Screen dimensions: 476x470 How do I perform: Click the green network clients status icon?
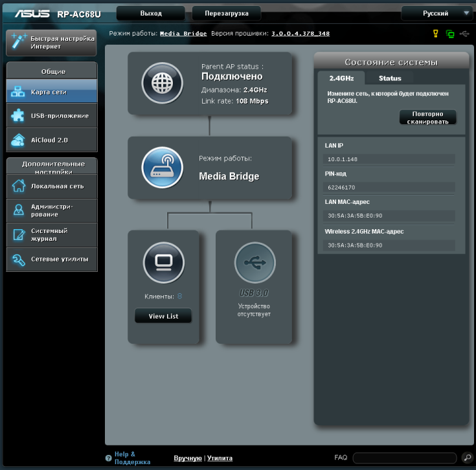click(x=450, y=34)
